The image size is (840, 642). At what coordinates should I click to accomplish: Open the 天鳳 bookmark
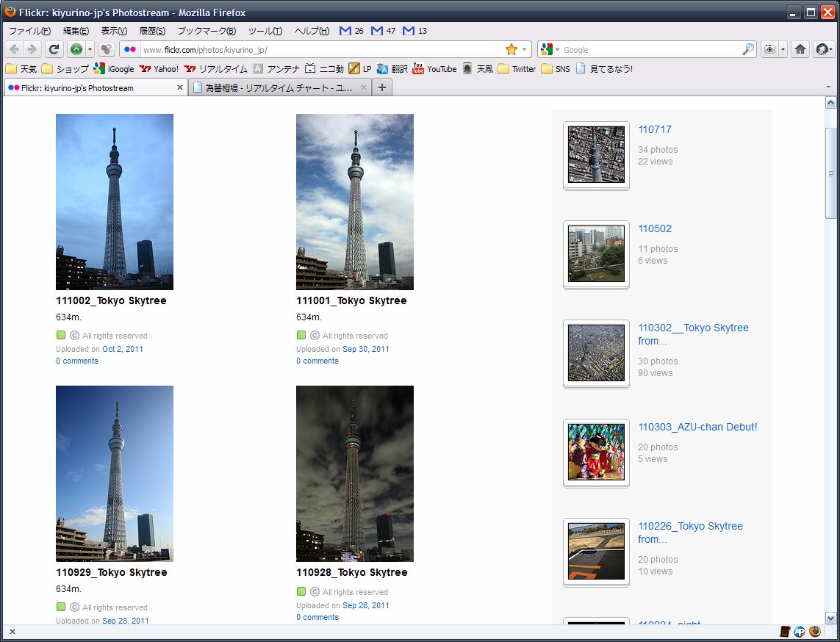coord(477,68)
